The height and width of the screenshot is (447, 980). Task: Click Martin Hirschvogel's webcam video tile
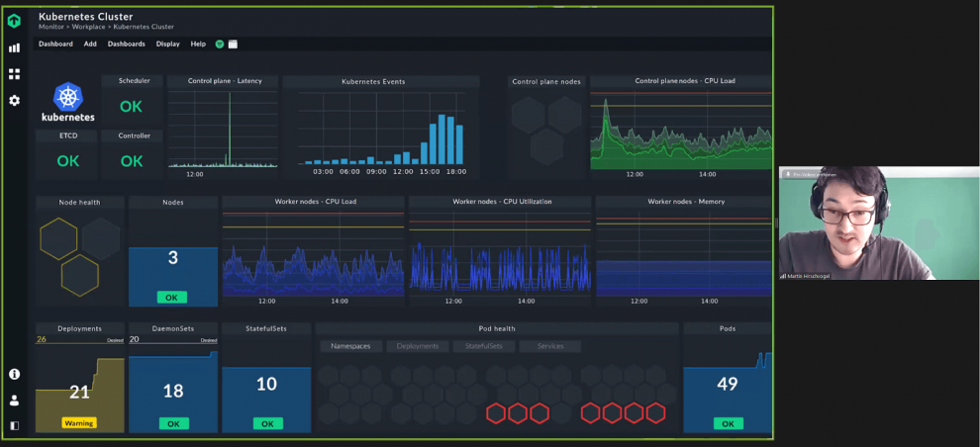pyautogui.click(x=879, y=223)
